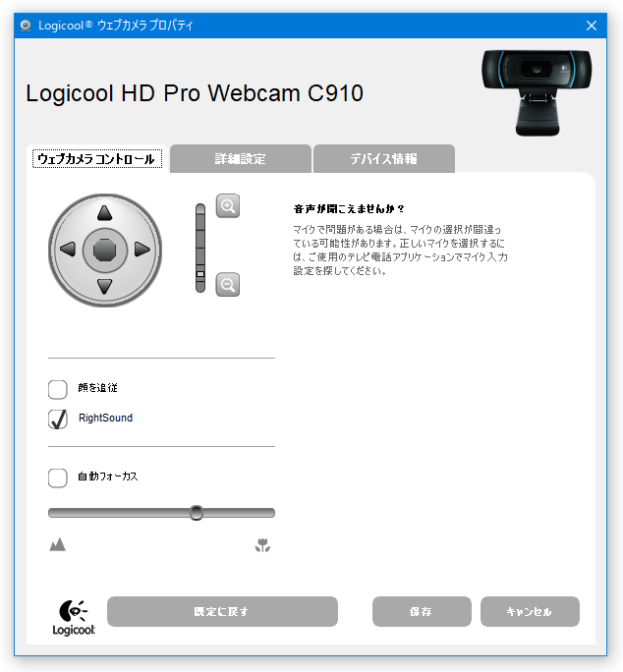
Task: Click the Logicool logo at bottom left
Action: pos(74,618)
